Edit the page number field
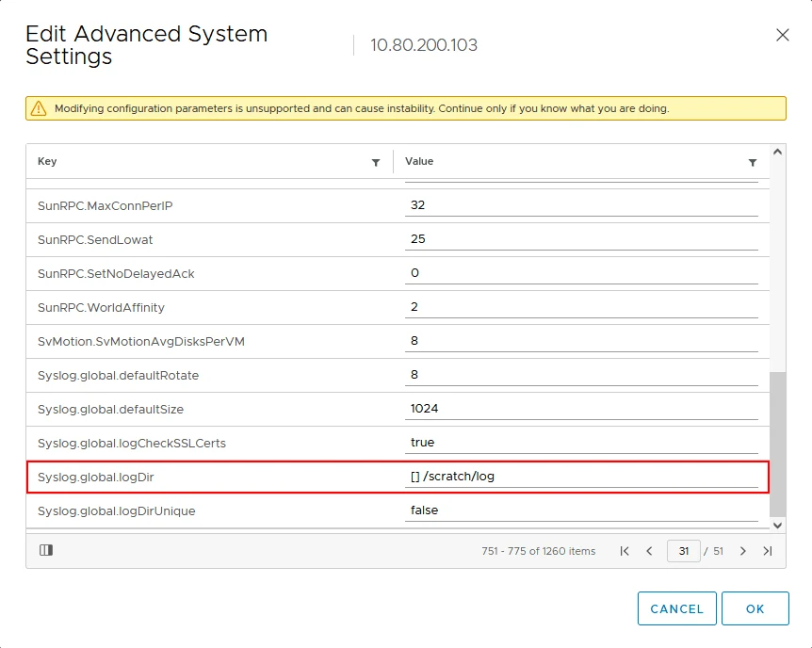This screenshot has height=648, width=812. tap(684, 551)
